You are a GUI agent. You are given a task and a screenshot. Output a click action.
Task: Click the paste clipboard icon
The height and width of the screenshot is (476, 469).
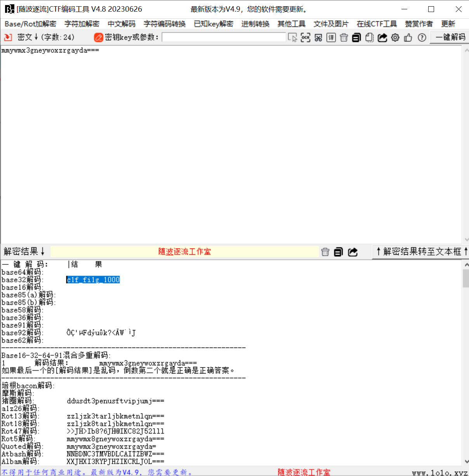[x=370, y=38]
